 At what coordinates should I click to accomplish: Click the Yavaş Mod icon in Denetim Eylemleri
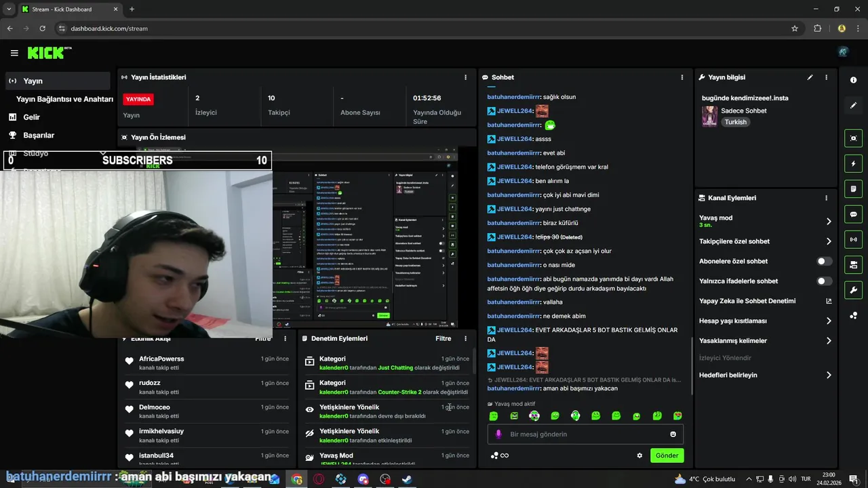coord(310,458)
